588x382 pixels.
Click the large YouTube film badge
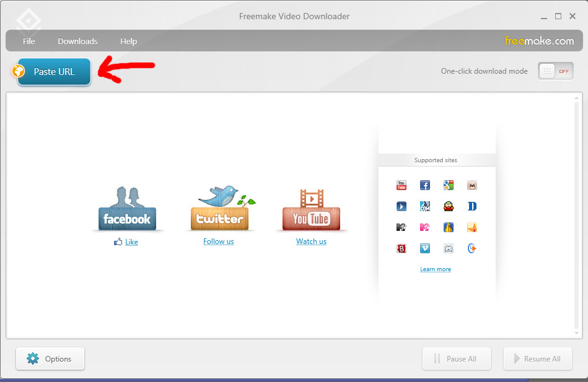pyautogui.click(x=311, y=209)
